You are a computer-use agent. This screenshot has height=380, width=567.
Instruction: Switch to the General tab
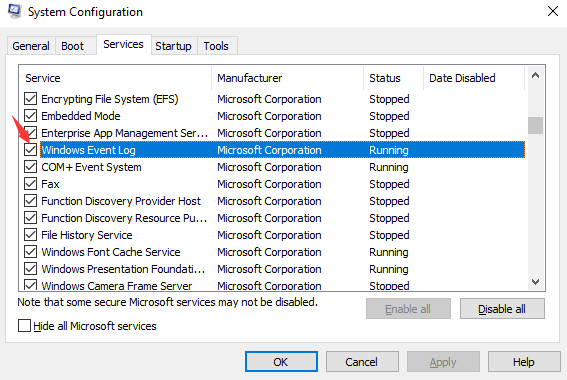pos(31,46)
